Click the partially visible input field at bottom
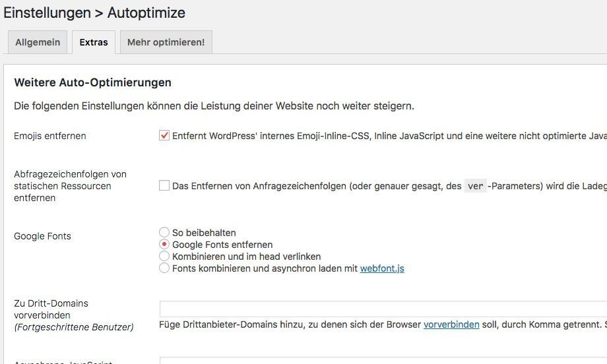Image resolution: width=607 pixels, height=364 pixels. 383,360
